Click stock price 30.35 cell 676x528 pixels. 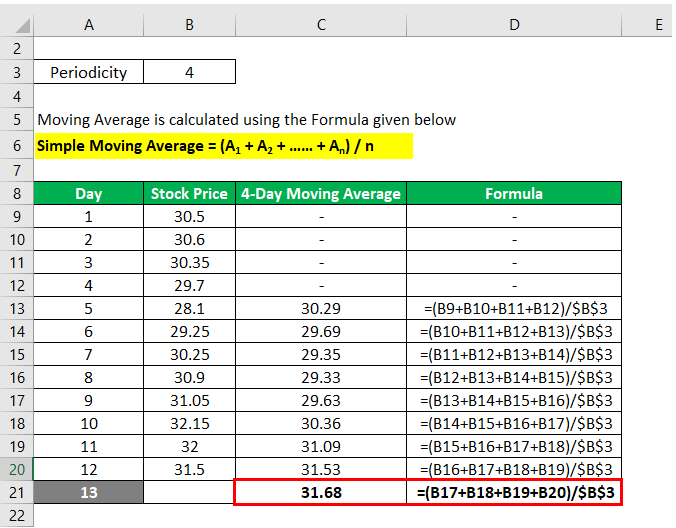pyautogui.click(x=189, y=262)
